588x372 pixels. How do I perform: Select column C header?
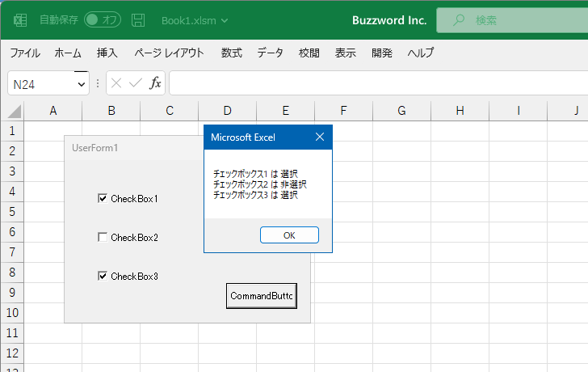(170, 111)
